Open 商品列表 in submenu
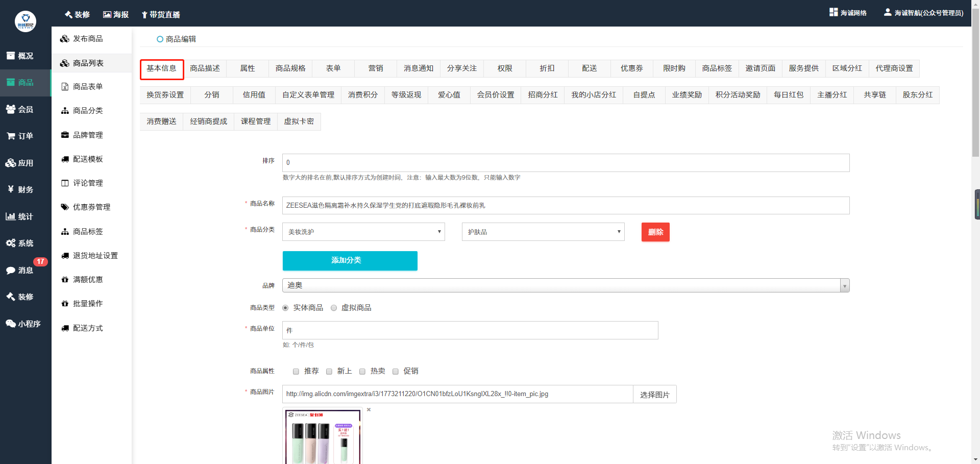This screenshot has height=464, width=980. 92,63
